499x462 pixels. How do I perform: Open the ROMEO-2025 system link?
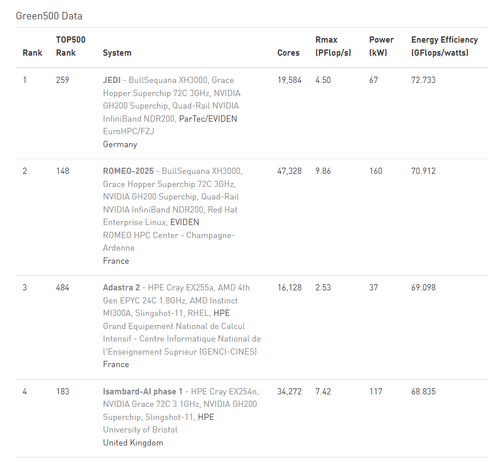tap(128, 171)
